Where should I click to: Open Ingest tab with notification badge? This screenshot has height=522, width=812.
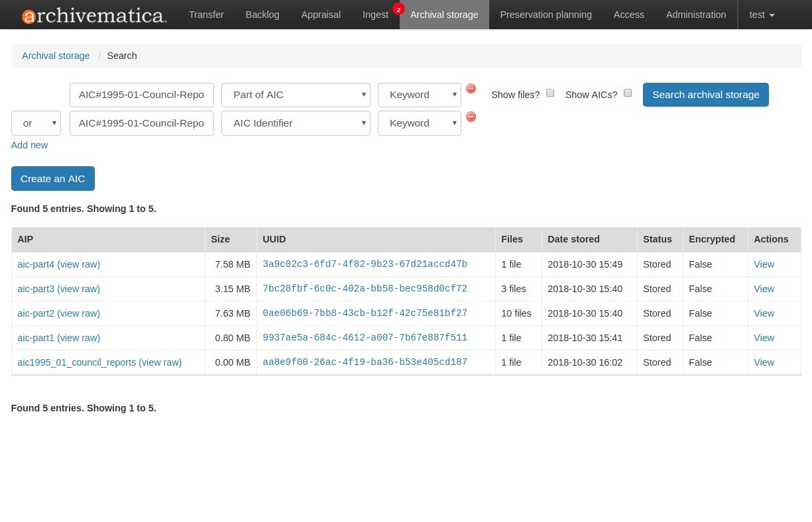(x=375, y=15)
